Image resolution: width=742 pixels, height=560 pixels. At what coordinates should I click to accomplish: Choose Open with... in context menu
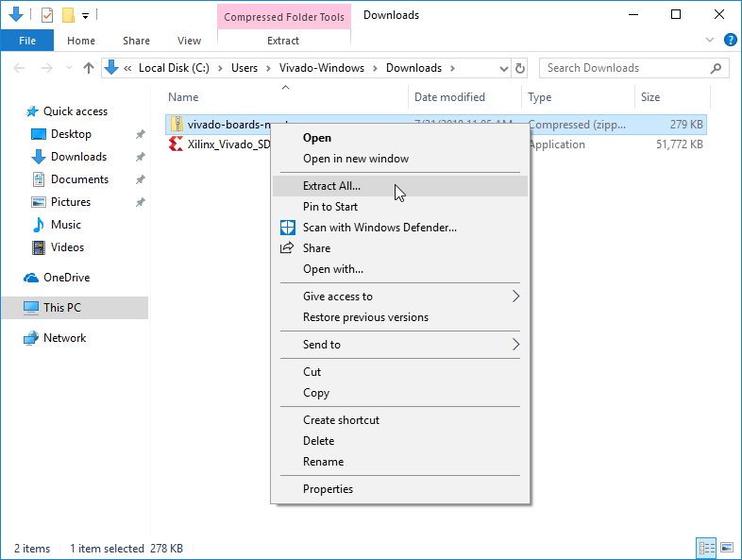click(400, 269)
